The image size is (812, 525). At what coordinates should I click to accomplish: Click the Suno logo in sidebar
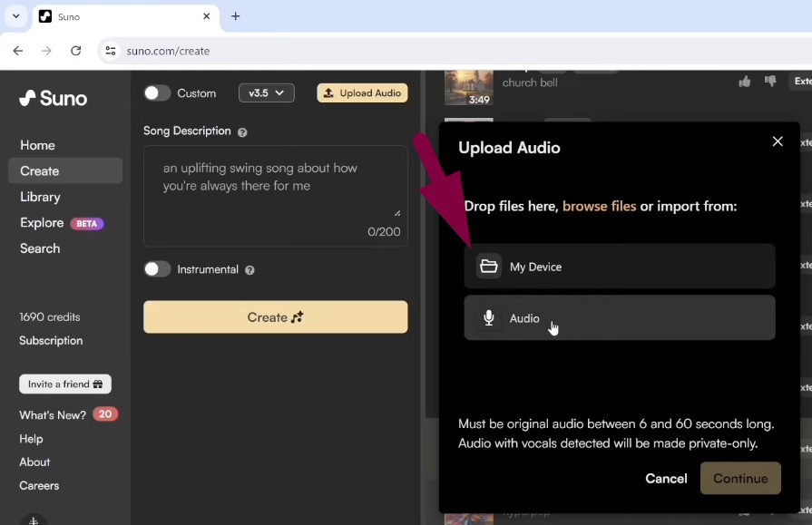[54, 98]
